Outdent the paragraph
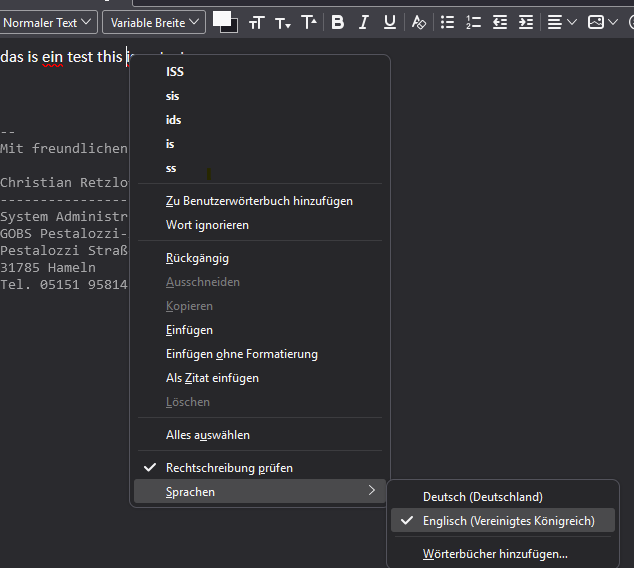 [x=500, y=22]
